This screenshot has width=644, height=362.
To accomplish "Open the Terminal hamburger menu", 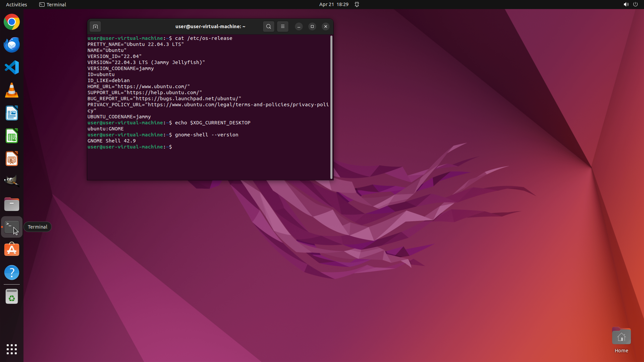I will click(282, 26).
